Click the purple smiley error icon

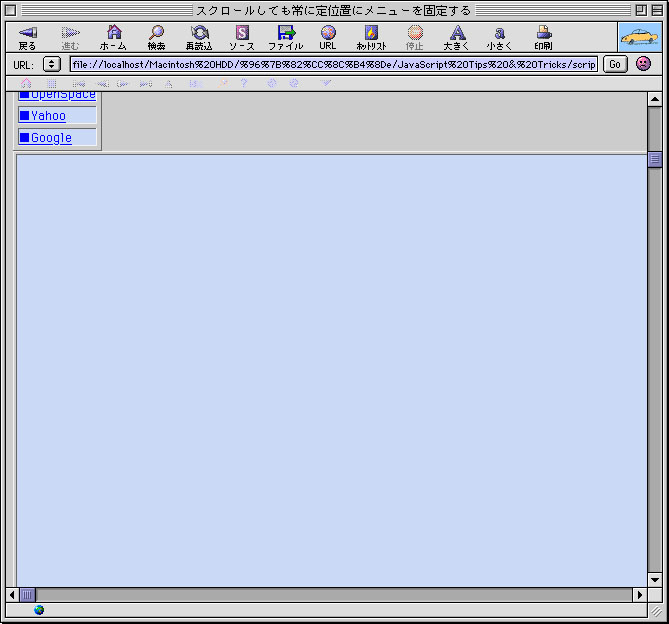point(643,64)
